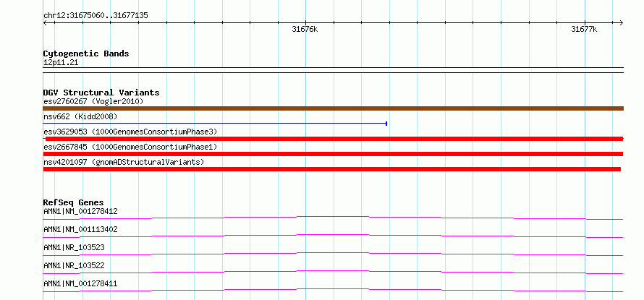Click AMN1|NM_001278412 transcript label

[80, 211]
